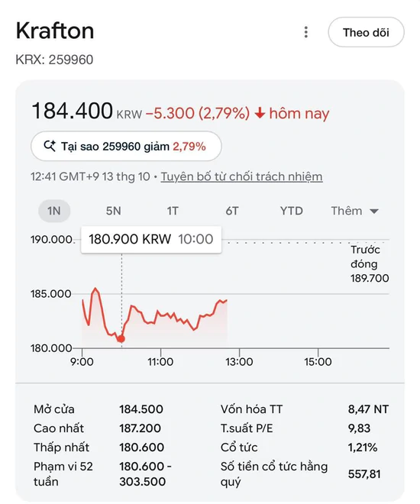
Task: Click the Theo dõi follow button
Action: click(x=366, y=32)
